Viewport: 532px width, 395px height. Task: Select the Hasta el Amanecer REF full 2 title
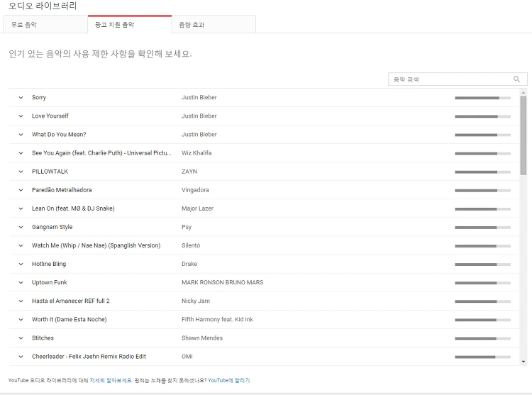click(70, 301)
